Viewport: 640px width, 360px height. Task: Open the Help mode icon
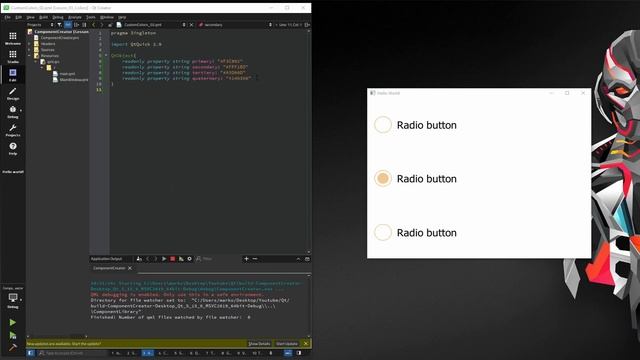tap(13, 149)
